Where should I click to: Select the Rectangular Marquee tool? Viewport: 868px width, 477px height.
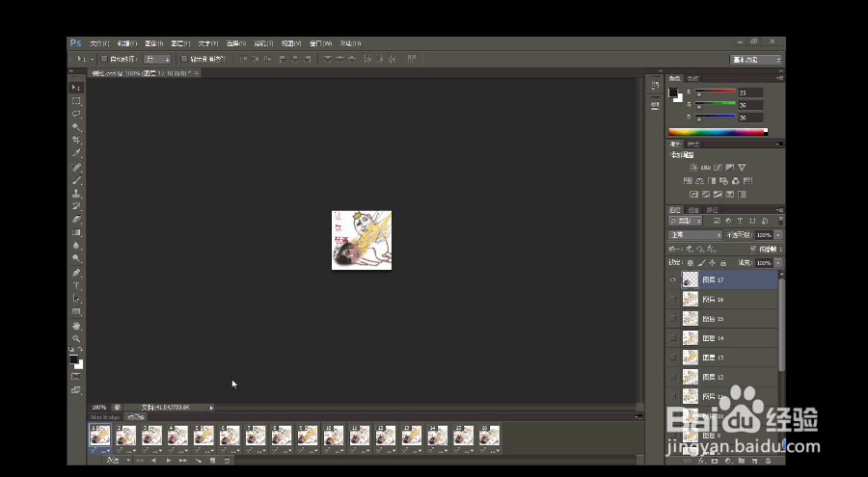pos(76,101)
